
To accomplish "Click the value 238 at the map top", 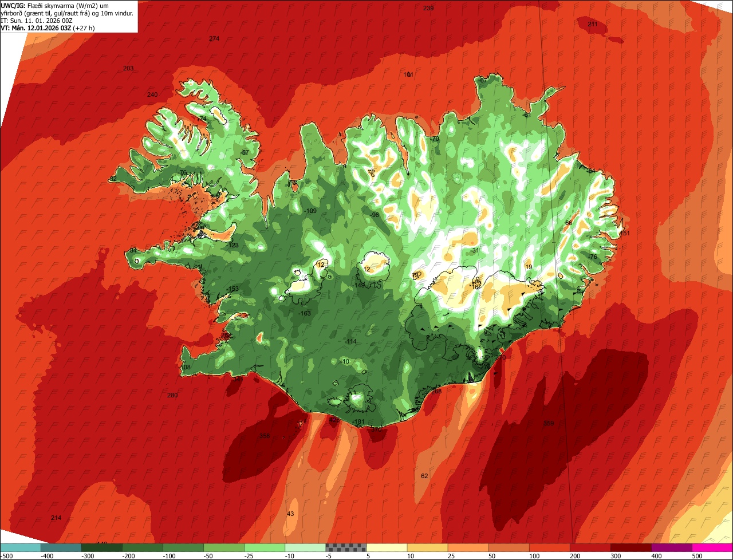I will coord(428,8).
